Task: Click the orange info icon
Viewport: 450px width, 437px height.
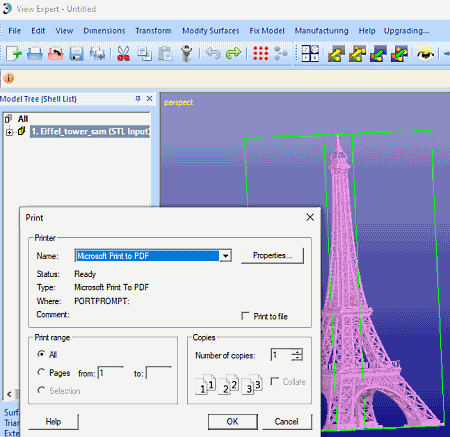Action: 9,78
